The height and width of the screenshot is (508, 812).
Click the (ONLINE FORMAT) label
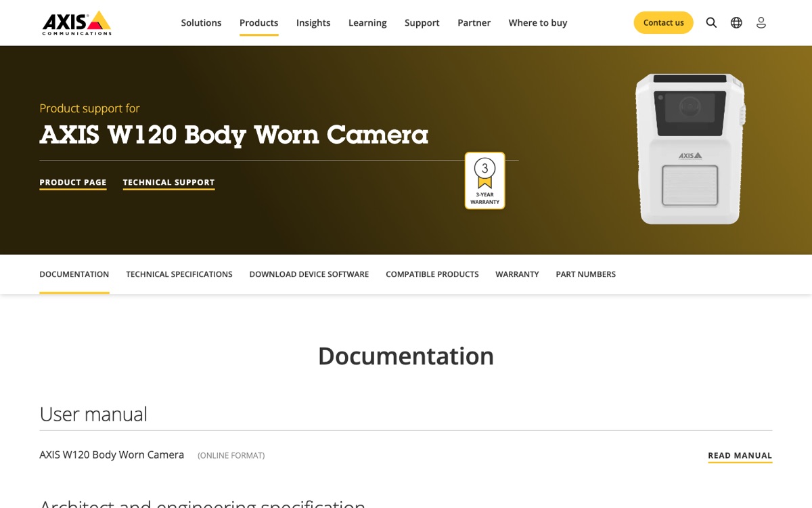[x=231, y=455]
